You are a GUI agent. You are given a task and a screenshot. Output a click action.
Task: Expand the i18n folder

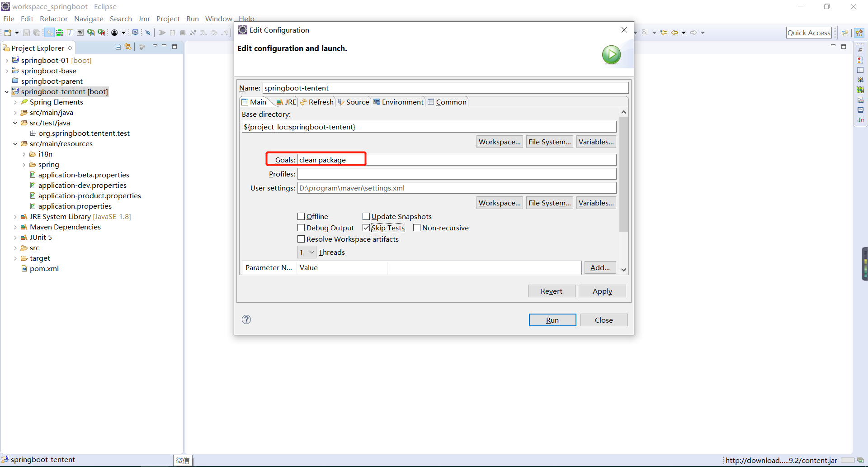click(24, 154)
